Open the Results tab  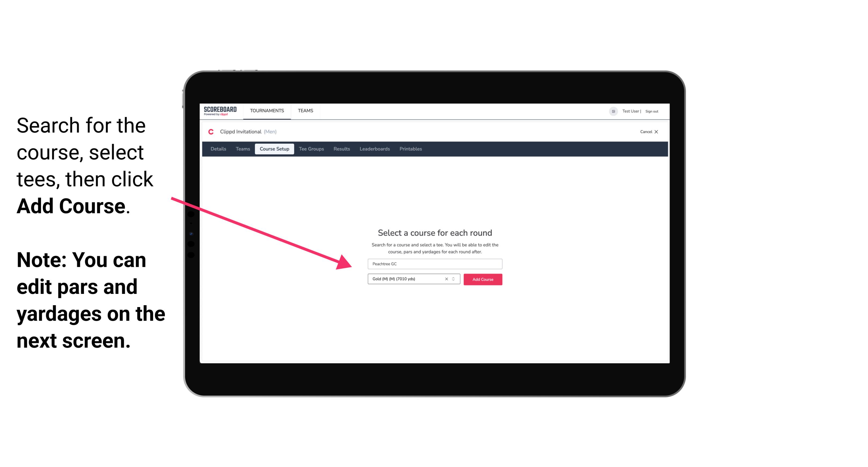(x=341, y=149)
